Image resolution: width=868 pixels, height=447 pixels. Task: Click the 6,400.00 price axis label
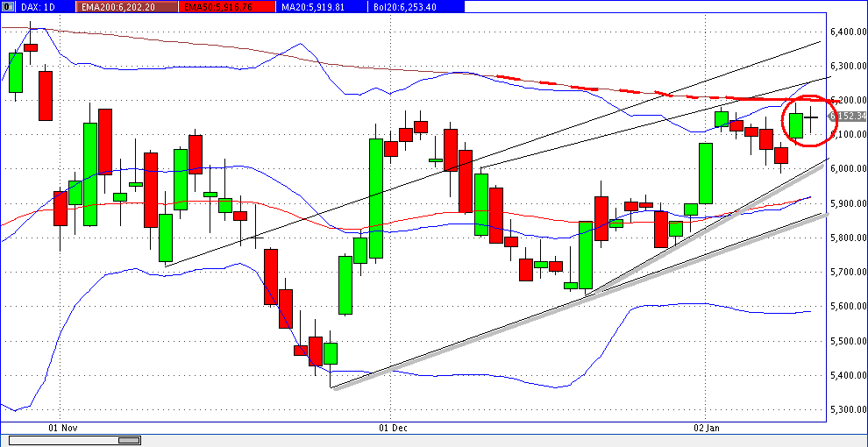[x=848, y=32]
